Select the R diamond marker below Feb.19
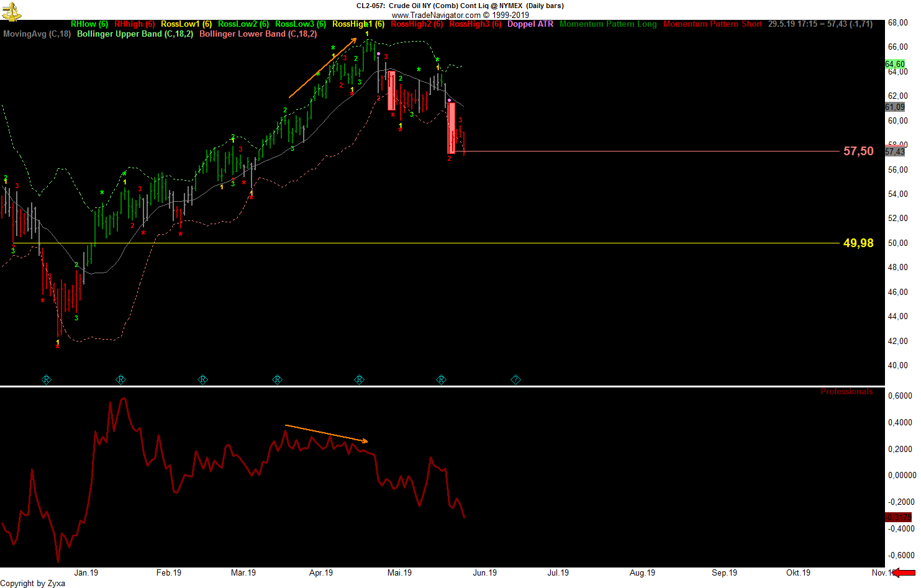The width and height of the screenshot is (921, 588). click(x=121, y=379)
